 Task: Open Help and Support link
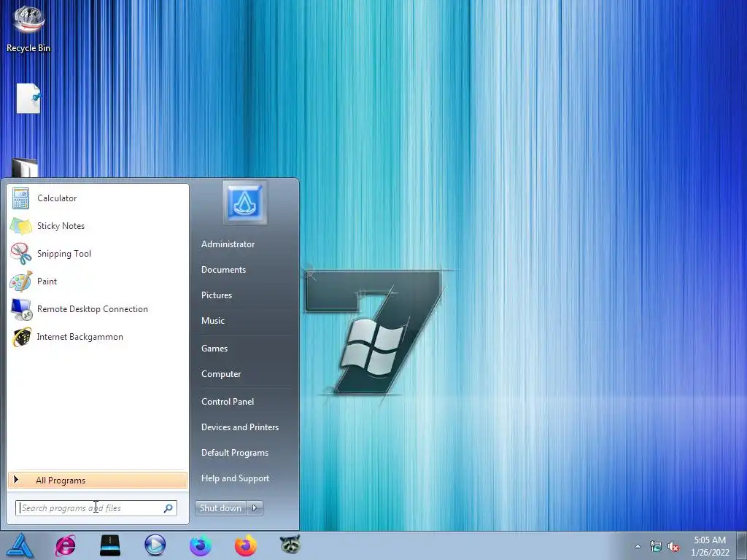(x=235, y=478)
